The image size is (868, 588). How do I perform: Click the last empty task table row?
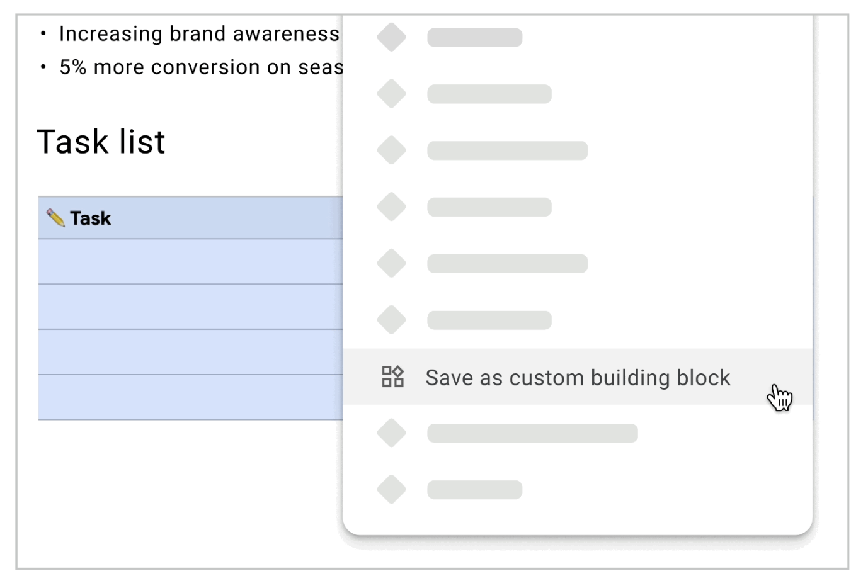coord(189,397)
